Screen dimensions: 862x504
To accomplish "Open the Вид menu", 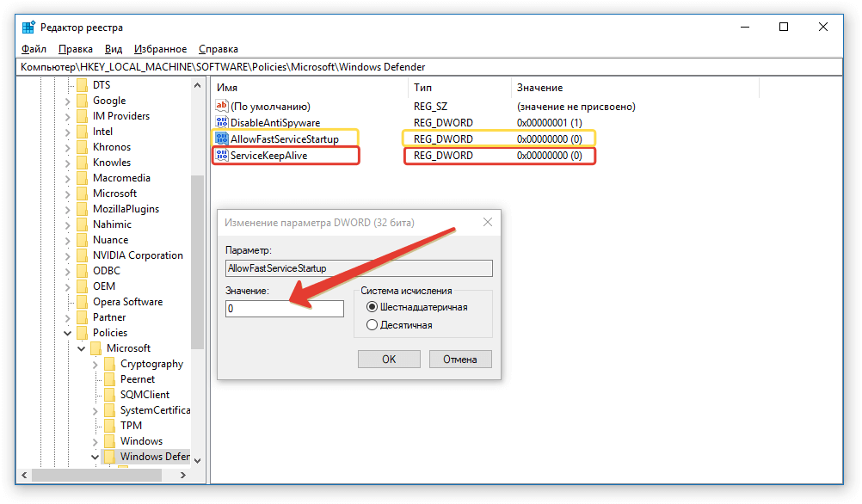I will 114,49.
